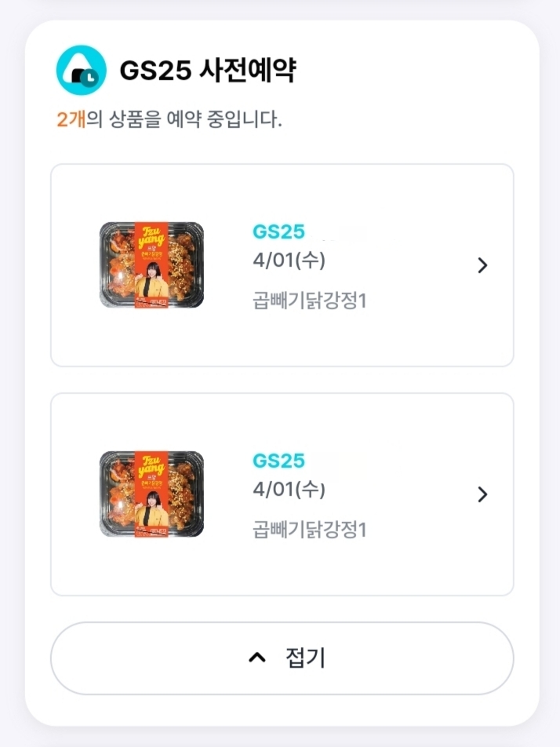Click the GS25 store label in first card

278,231
